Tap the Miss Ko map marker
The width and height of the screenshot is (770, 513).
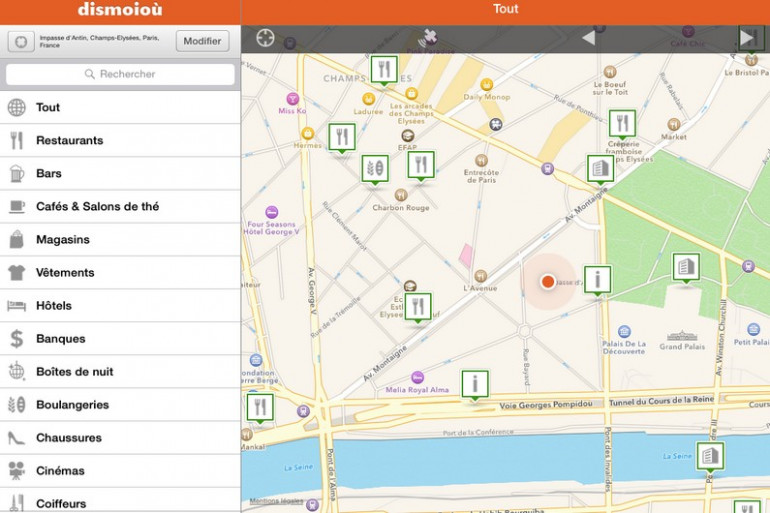pos(292,99)
